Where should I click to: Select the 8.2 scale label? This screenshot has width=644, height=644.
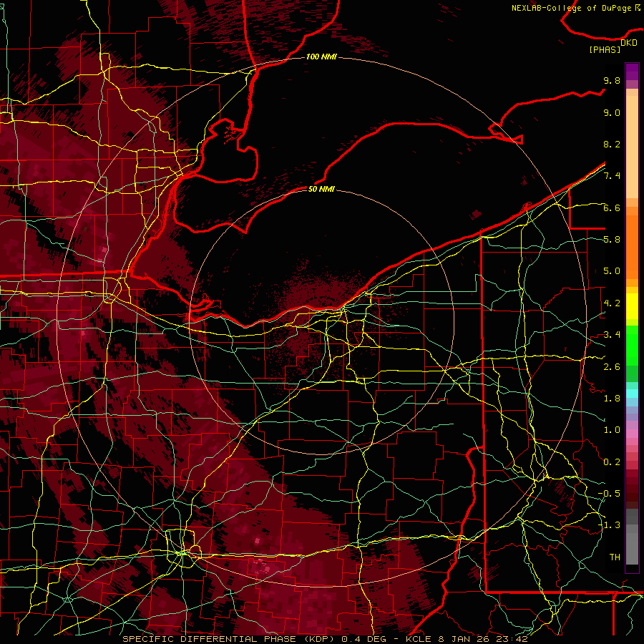click(612, 144)
